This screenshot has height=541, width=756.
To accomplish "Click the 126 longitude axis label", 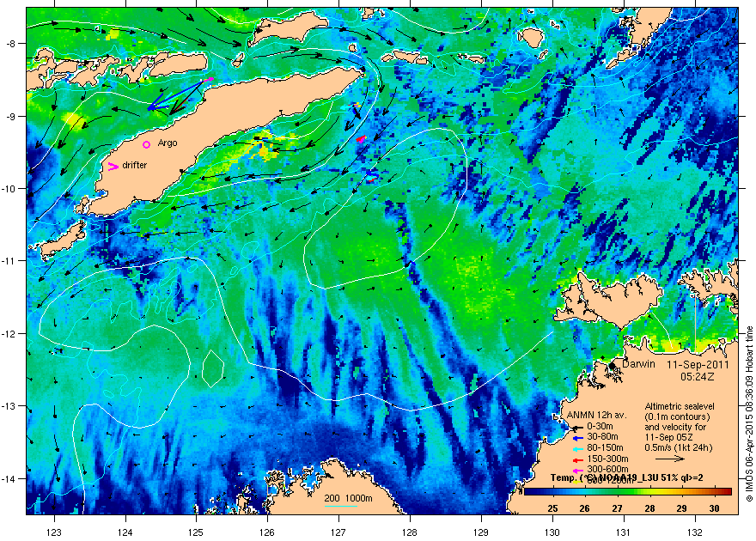I will tap(267, 532).
